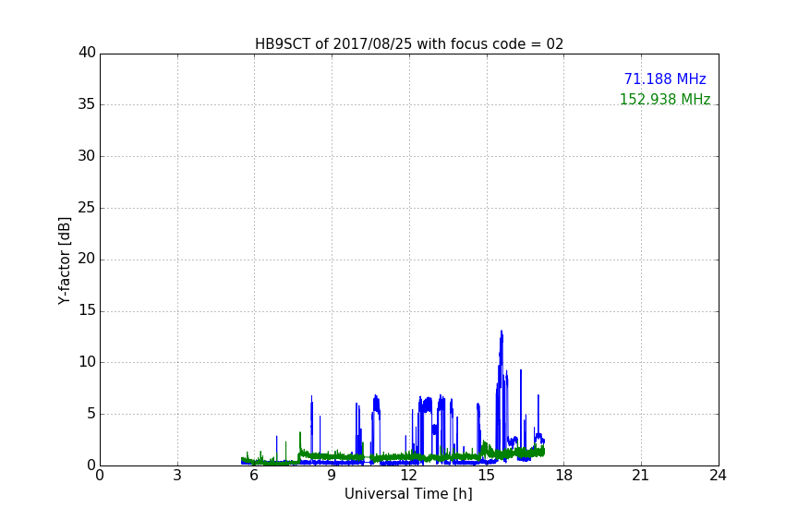Click the y-axis tick value 40

[x=87, y=53]
